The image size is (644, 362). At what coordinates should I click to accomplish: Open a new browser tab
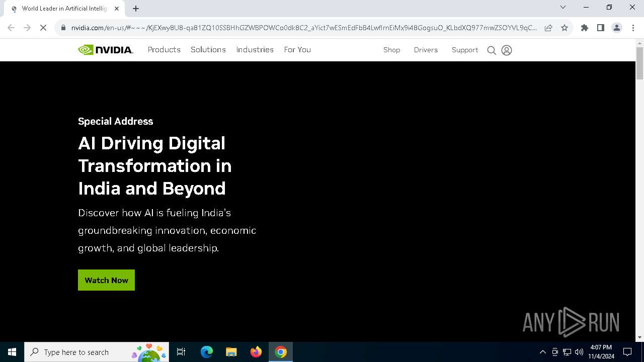pyautogui.click(x=136, y=9)
